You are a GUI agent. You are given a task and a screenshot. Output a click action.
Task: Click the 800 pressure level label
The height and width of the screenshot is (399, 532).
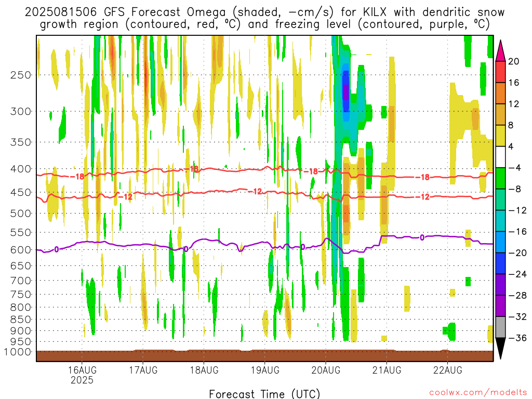pyautogui.click(x=21, y=307)
